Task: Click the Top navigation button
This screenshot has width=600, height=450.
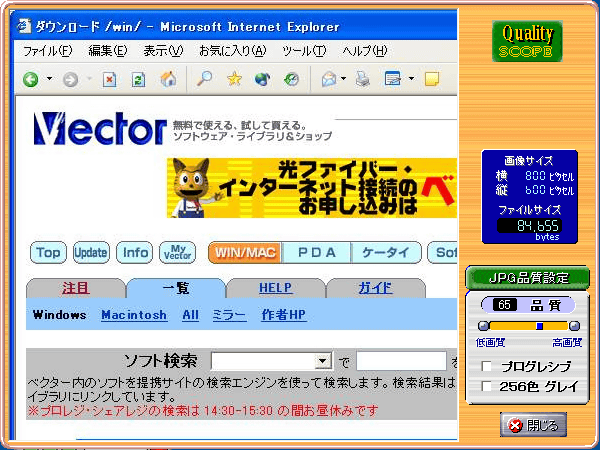Action: tap(48, 253)
